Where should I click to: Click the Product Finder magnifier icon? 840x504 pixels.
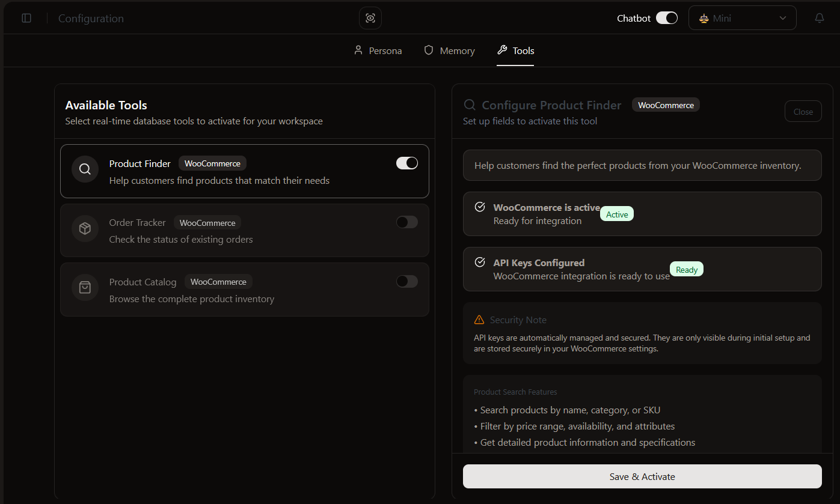[85, 169]
